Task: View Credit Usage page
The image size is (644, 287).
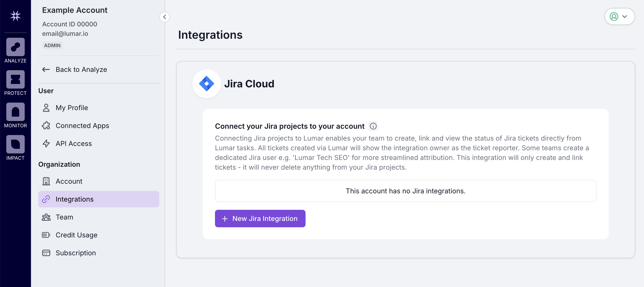Action: click(x=76, y=235)
